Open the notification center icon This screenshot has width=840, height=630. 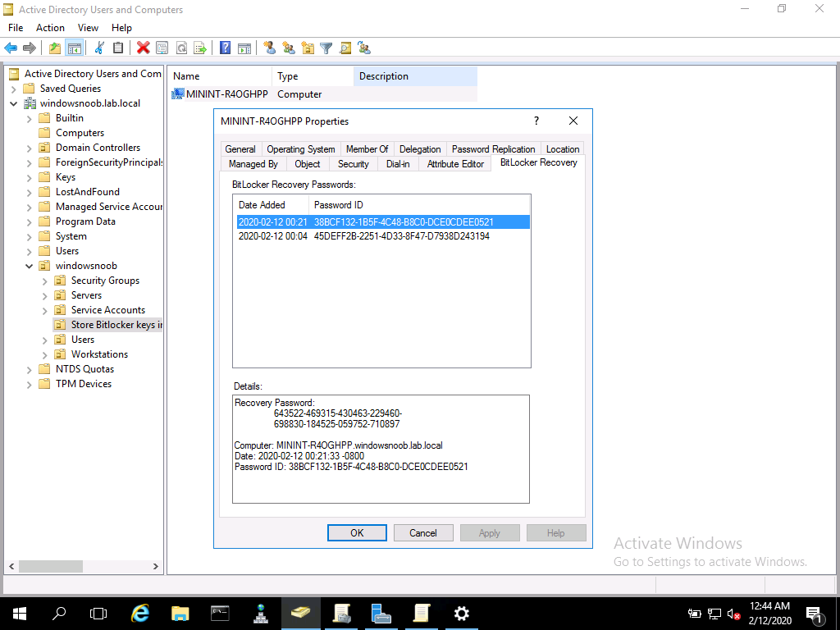point(814,614)
